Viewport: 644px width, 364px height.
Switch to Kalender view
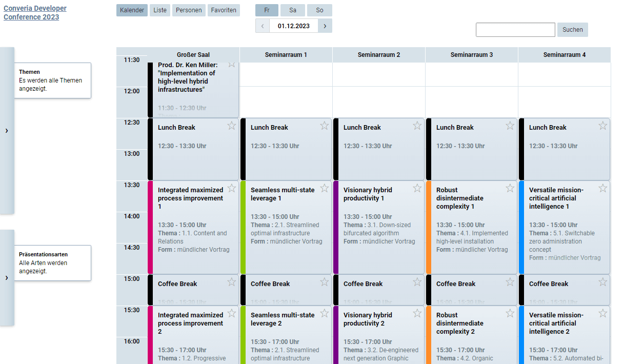click(x=132, y=10)
